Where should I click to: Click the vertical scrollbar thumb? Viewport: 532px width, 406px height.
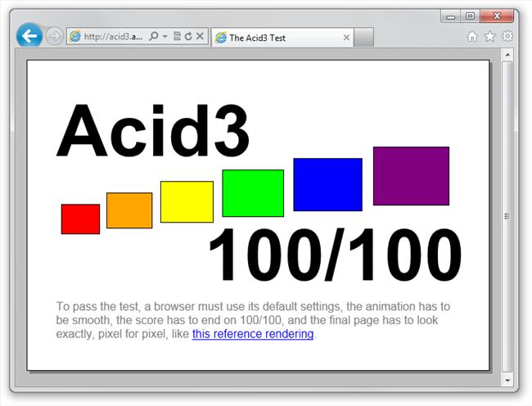pyautogui.click(x=507, y=217)
